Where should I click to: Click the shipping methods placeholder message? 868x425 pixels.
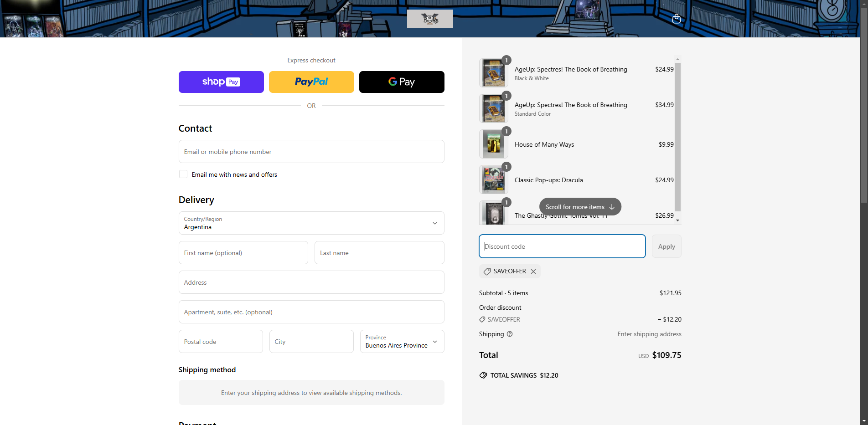click(311, 393)
